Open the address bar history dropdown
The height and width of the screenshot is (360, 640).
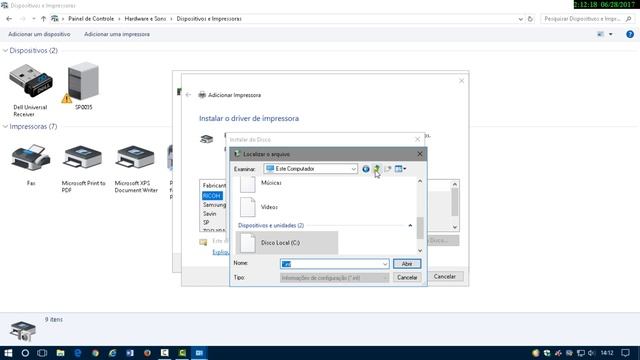(x=520, y=19)
